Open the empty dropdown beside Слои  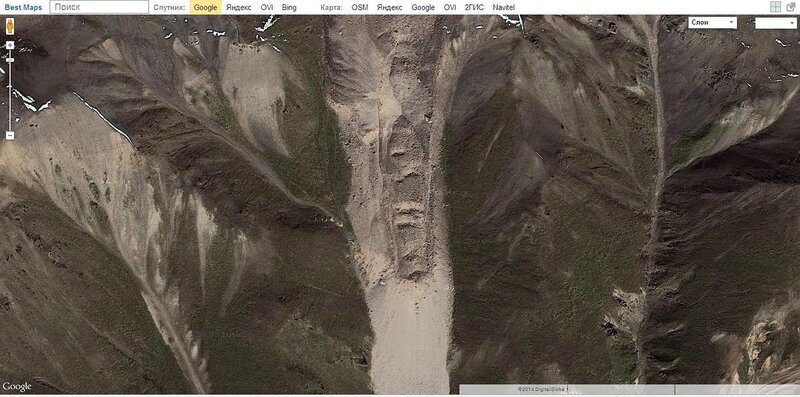click(x=776, y=23)
